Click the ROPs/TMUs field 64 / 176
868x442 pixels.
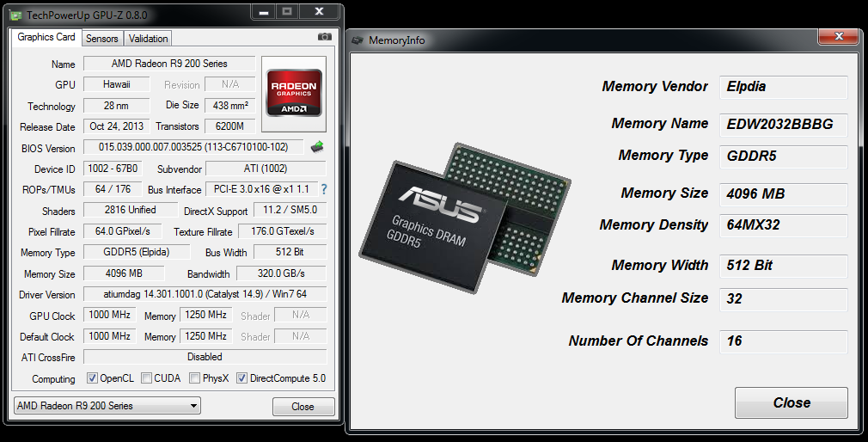tap(113, 189)
